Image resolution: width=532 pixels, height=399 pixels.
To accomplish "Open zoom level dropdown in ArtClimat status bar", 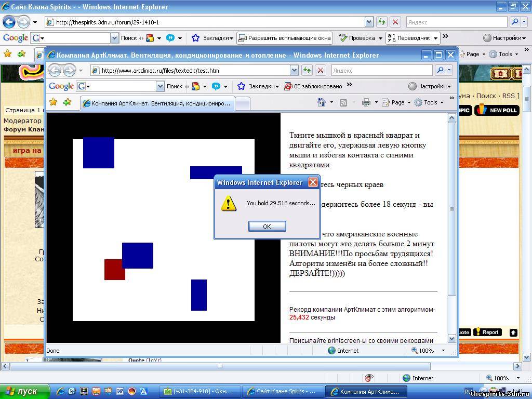I will 443,351.
